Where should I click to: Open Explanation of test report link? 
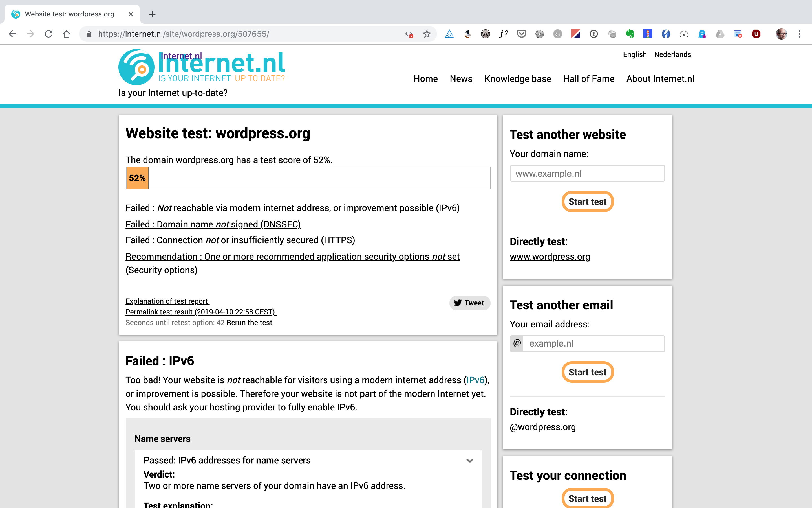tap(167, 301)
